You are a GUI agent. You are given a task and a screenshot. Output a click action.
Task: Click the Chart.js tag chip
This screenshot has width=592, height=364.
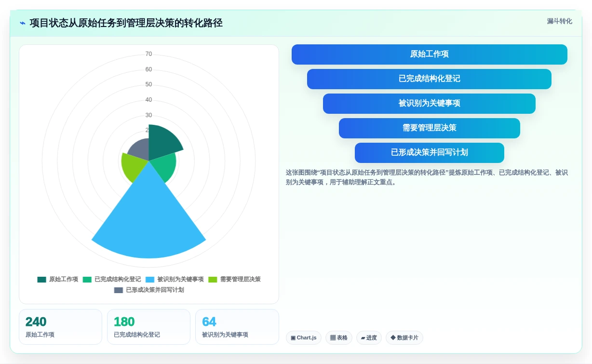(304, 338)
